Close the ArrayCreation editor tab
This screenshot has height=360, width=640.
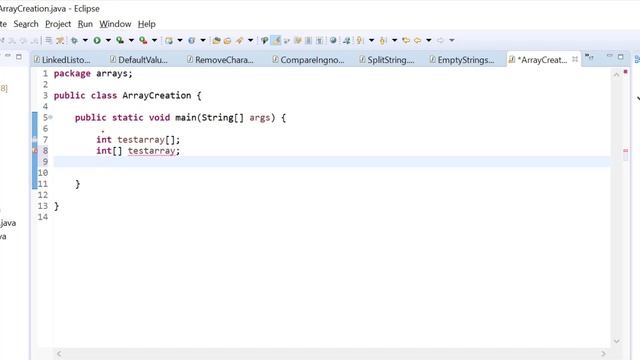coord(575,59)
